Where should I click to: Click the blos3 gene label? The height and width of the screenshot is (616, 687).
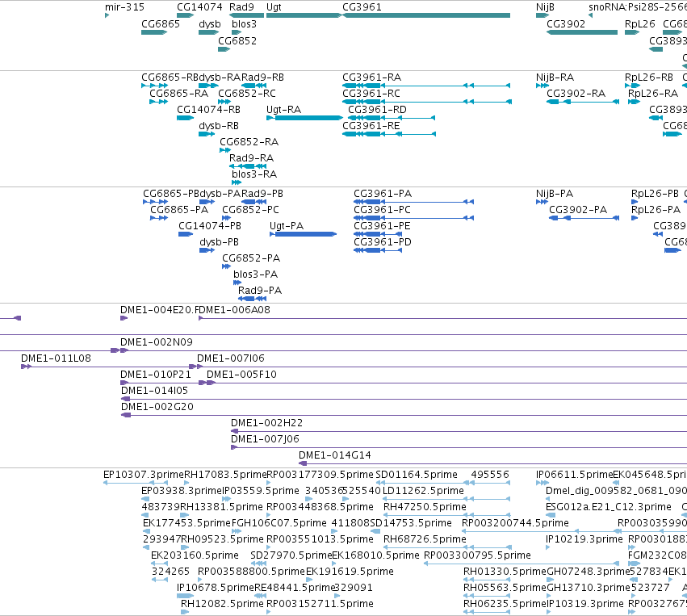point(244,23)
